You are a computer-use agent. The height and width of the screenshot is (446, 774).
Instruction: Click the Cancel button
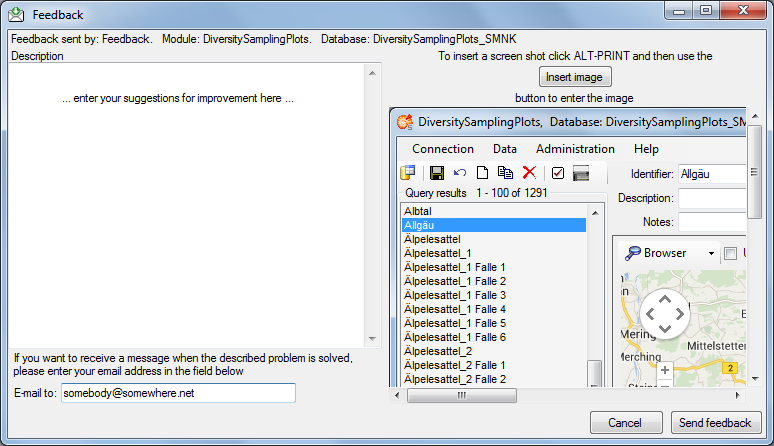pos(626,423)
